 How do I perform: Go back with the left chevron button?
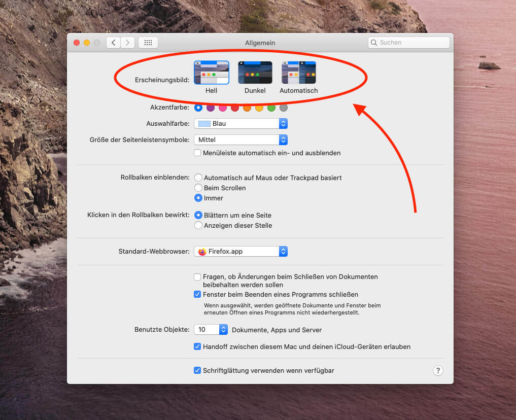[x=114, y=43]
